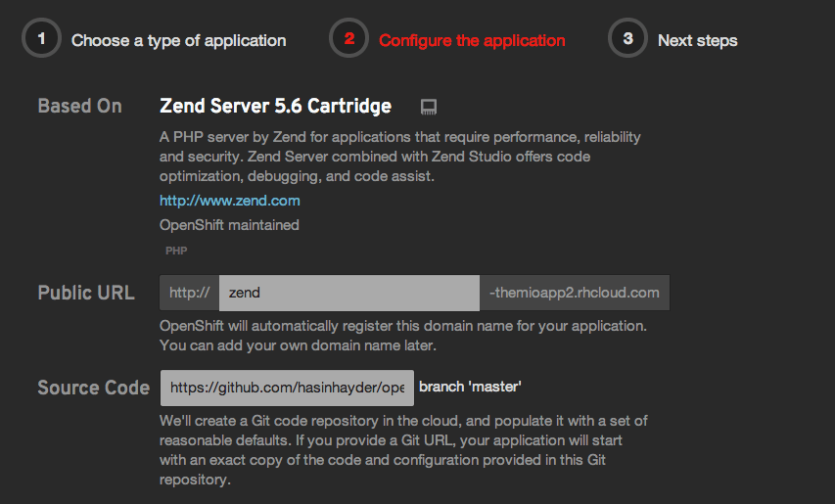Click the Public URL label

click(x=86, y=293)
